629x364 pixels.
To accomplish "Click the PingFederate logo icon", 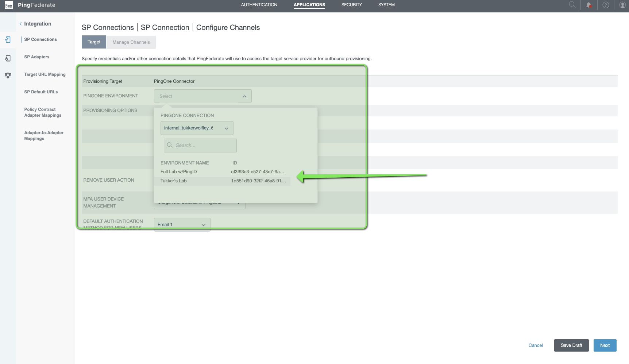I will [8, 5].
